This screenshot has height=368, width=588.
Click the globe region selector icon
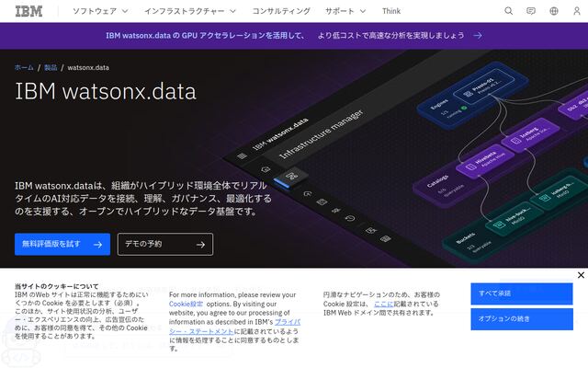tap(554, 11)
